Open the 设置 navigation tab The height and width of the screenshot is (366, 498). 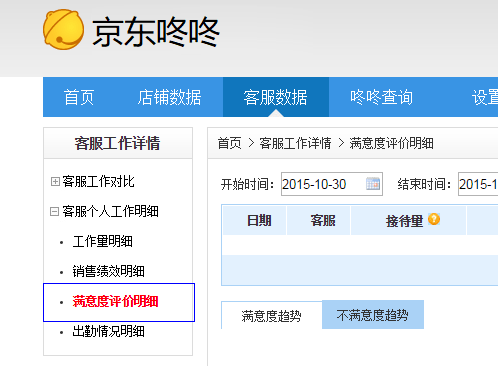[485, 97]
